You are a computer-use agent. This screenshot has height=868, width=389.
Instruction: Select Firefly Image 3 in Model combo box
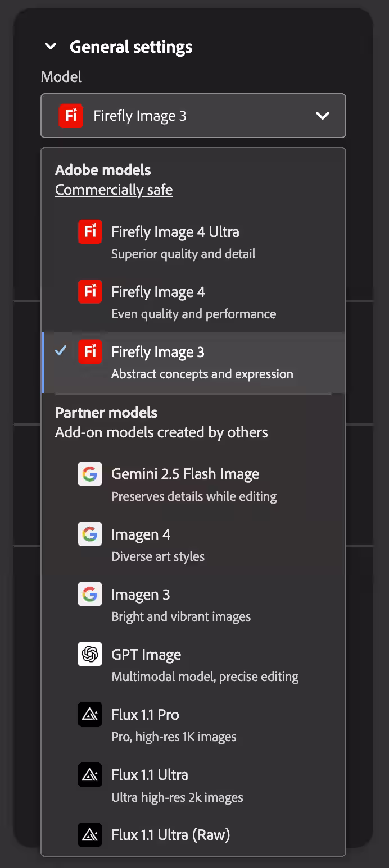pyautogui.click(x=193, y=116)
